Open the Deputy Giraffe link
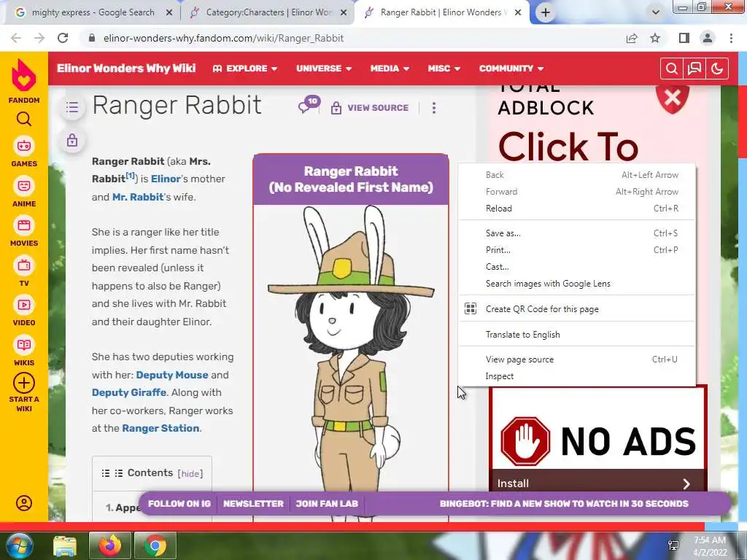Image resolution: width=747 pixels, height=560 pixels. click(128, 393)
